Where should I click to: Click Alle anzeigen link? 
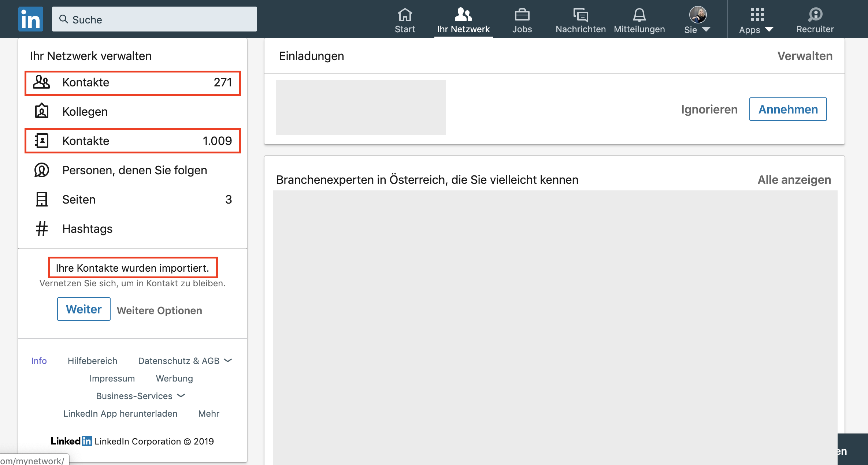[794, 180]
